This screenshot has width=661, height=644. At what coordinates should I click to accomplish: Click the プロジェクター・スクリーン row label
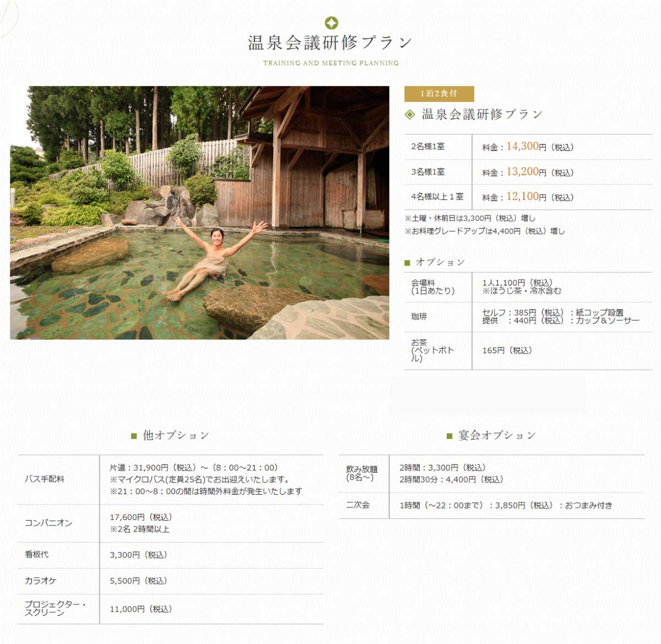[55, 609]
